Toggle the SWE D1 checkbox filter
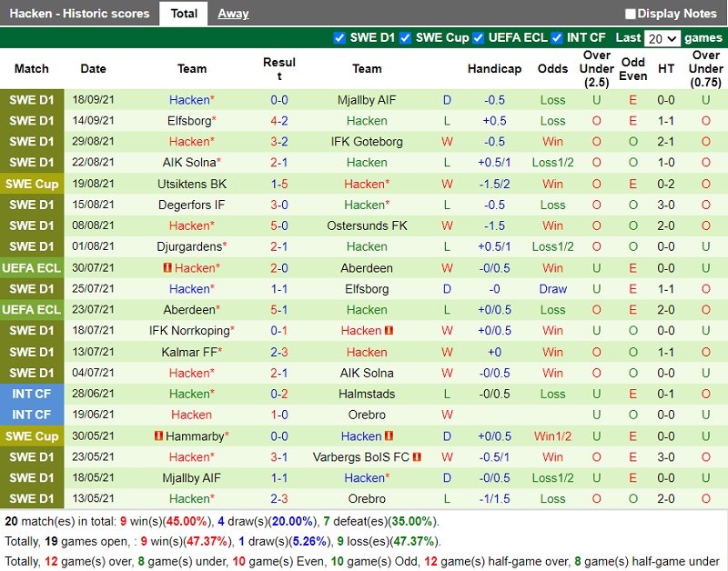The image size is (728, 571). (339, 38)
